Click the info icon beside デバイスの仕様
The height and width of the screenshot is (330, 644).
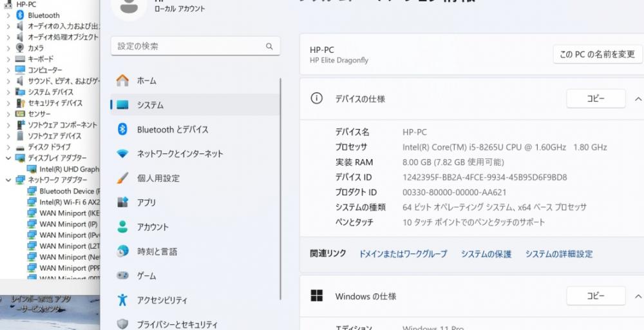point(316,98)
